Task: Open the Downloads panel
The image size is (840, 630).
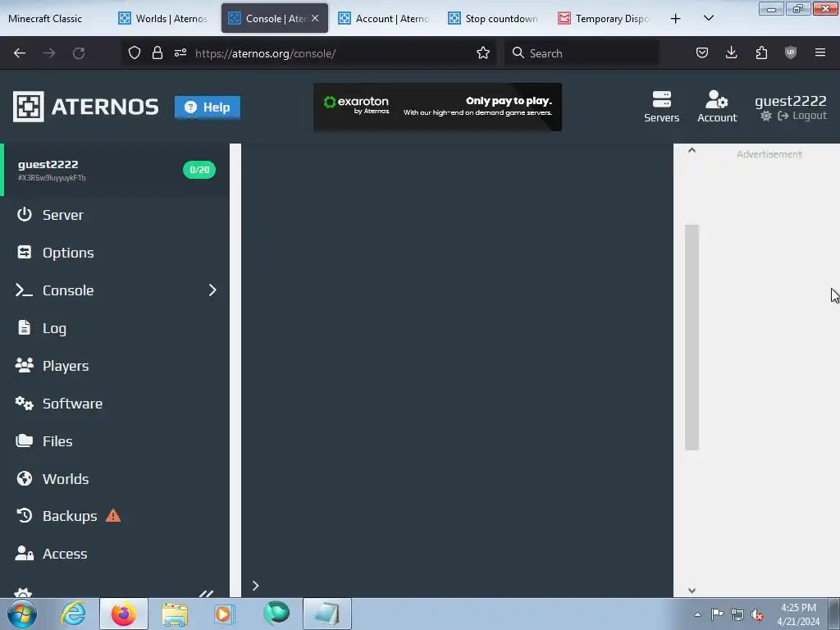Action: pos(731,52)
